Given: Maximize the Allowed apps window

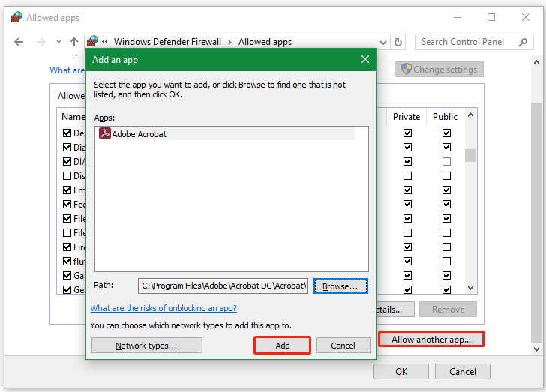Looking at the screenshot, I should pyautogui.click(x=491, y=17).
